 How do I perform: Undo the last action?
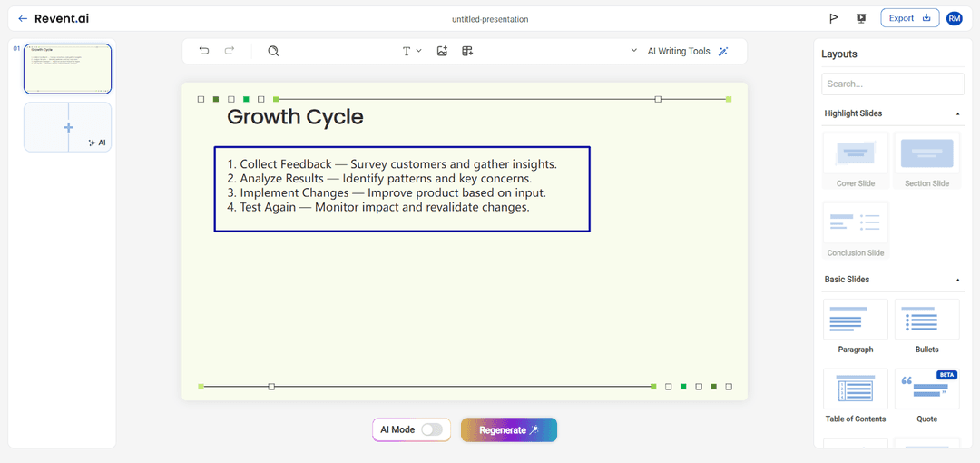pos(204,51)
